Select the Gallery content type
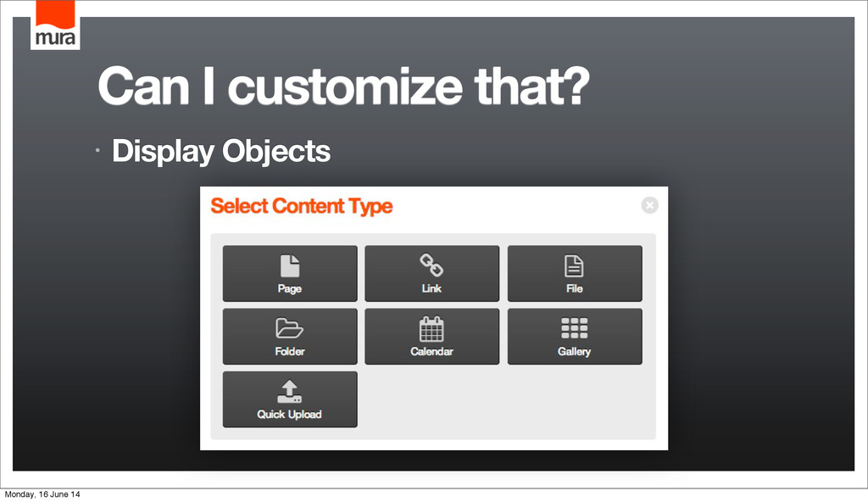 [x=575, y=337]
